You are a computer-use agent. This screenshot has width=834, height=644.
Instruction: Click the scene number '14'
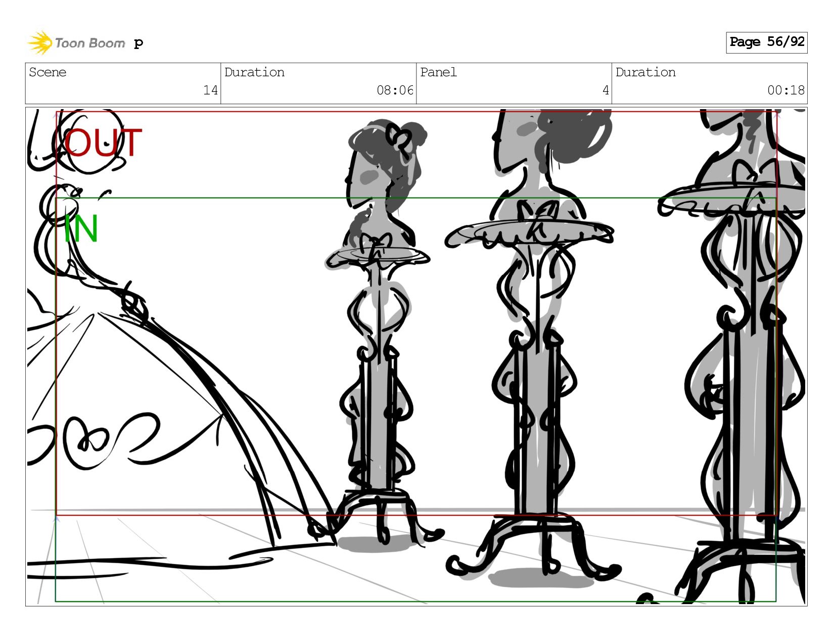(210, 90)
